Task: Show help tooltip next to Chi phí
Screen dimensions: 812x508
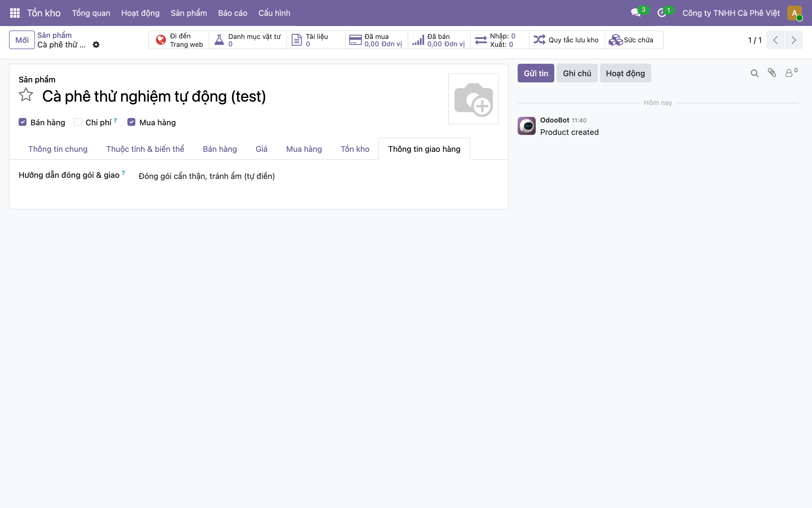Action: (x=115, y=120)
